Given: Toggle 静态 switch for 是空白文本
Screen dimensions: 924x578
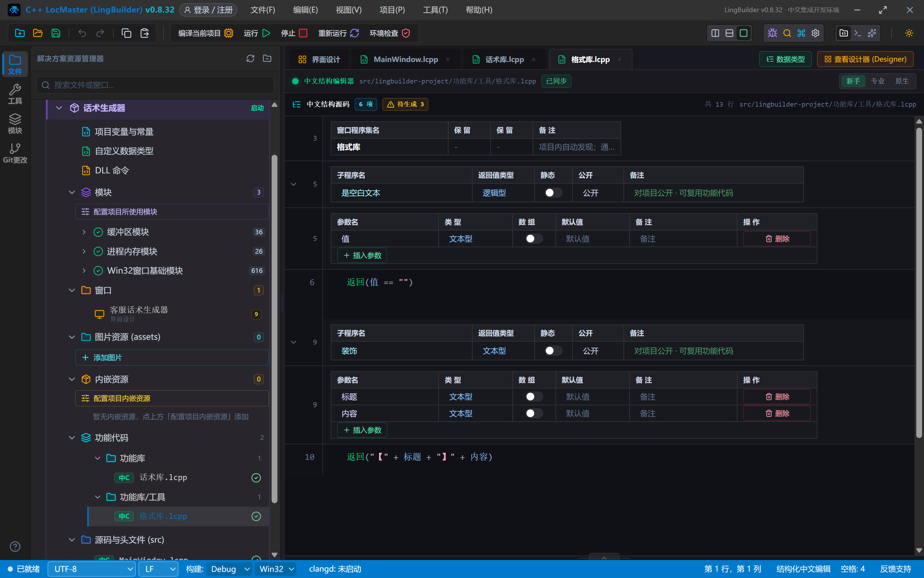Looking at the screenshot, I should 553,193.
